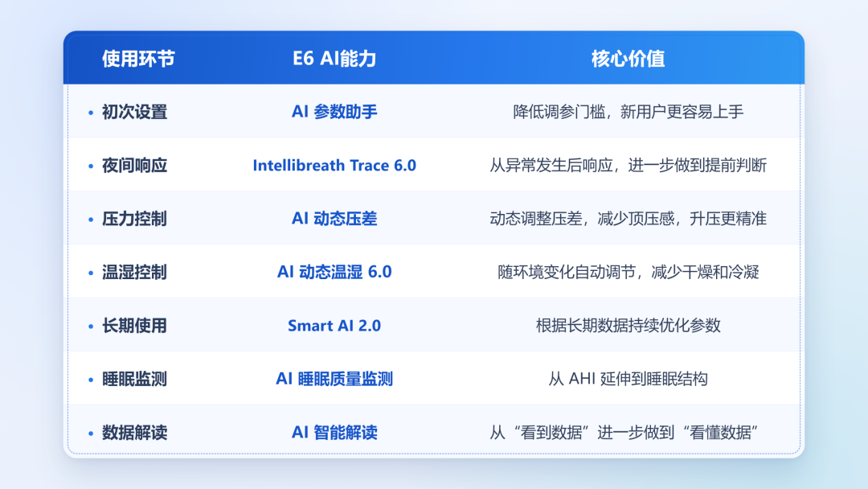This screenshot has width=868, height=489.
Task: Select the "夜间响应" row label
Action: pos(134,166)
